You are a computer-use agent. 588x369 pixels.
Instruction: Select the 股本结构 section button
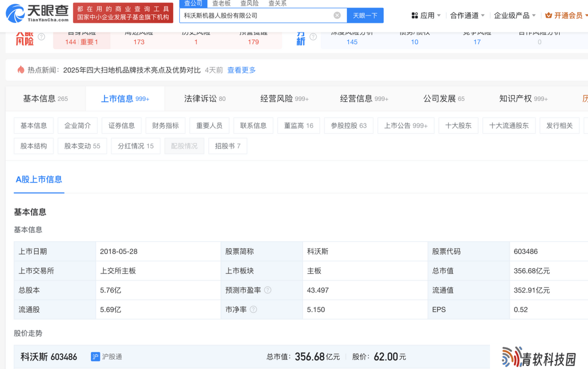coord(34,146)
